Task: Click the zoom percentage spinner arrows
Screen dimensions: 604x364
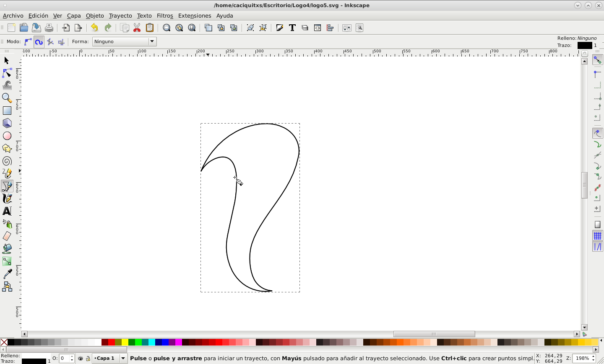Action: [x=594, y=359]
